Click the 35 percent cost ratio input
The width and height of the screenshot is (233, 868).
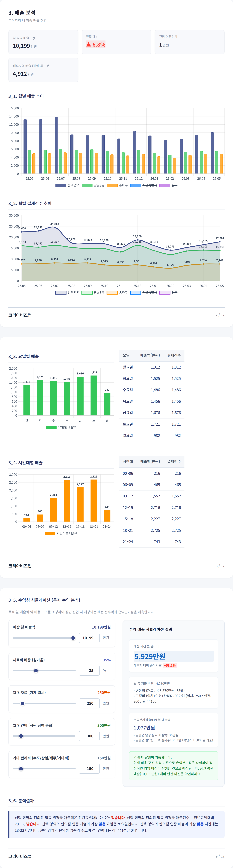click(89, 671)
